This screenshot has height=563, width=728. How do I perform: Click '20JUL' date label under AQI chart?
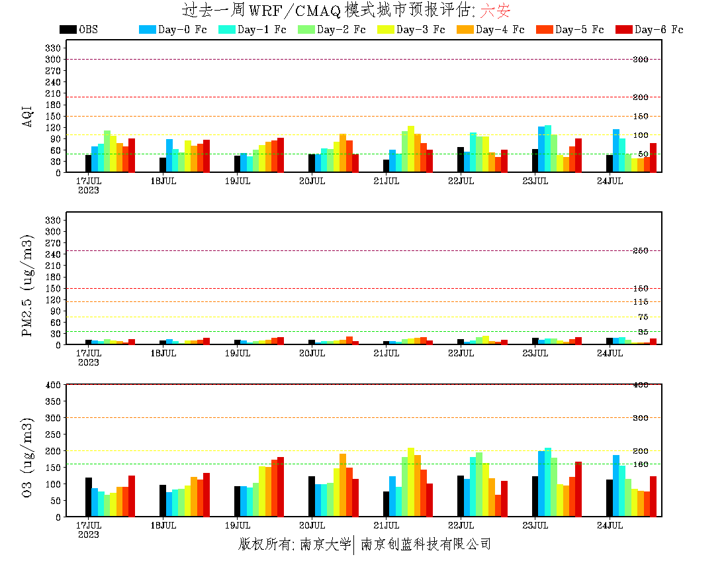click(x=312, y=181)
